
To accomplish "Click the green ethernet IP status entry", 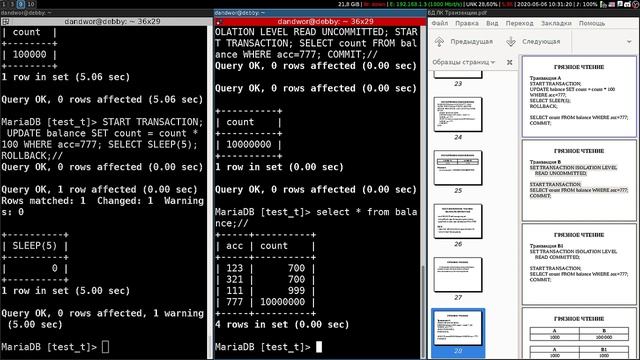I will [x=426, y=4].
